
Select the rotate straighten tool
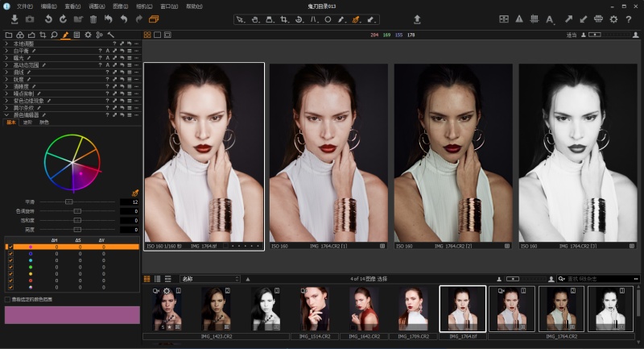[299, 19]
